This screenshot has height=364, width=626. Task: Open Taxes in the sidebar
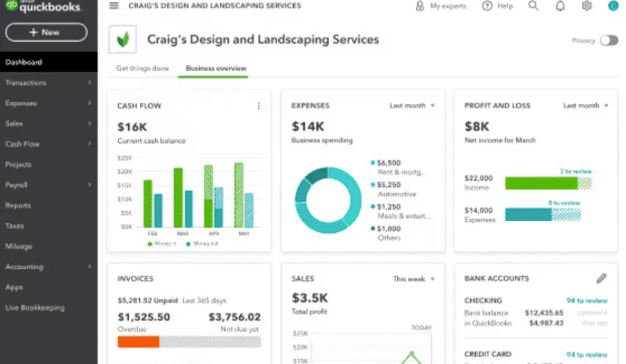pos(49,226)
